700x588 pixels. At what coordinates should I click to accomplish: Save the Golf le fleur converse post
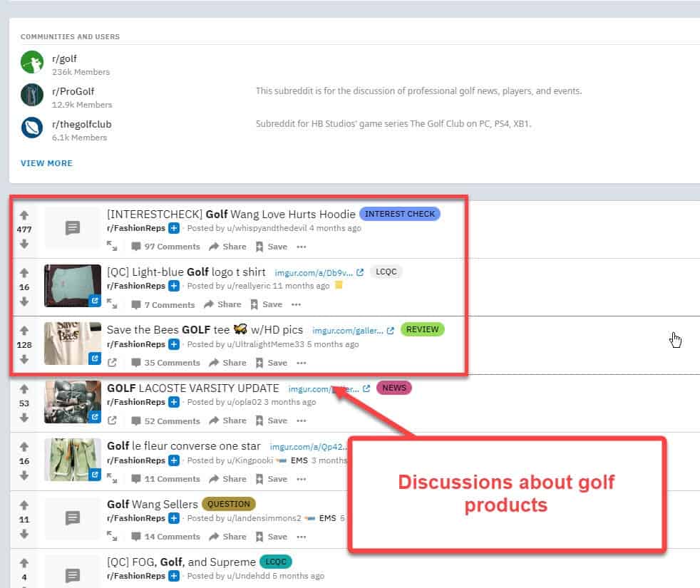[271, 479]
